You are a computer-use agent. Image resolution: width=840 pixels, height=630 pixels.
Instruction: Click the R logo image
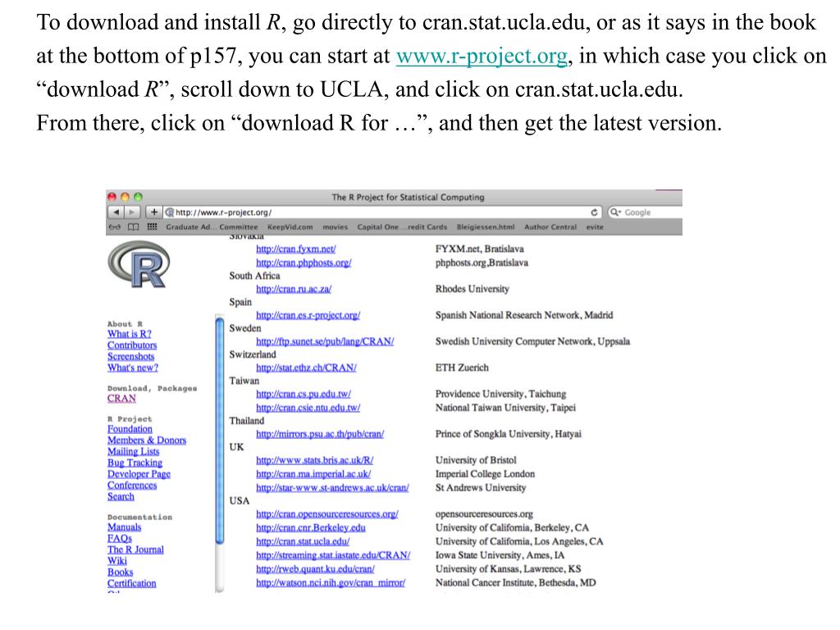click(139, 264)
